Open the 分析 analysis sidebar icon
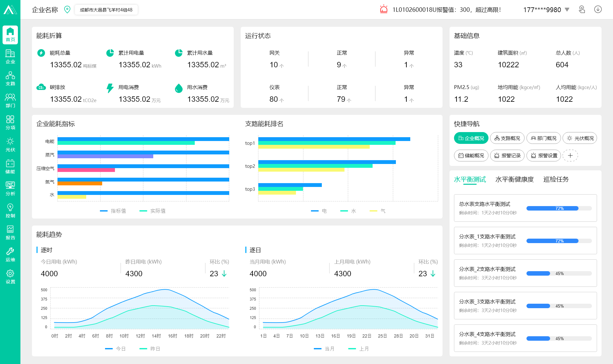 [x=10, y=189]
